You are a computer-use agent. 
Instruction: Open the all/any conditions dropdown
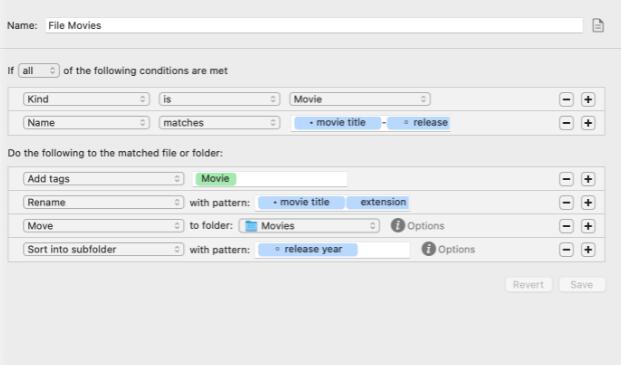tap(39, 71)
